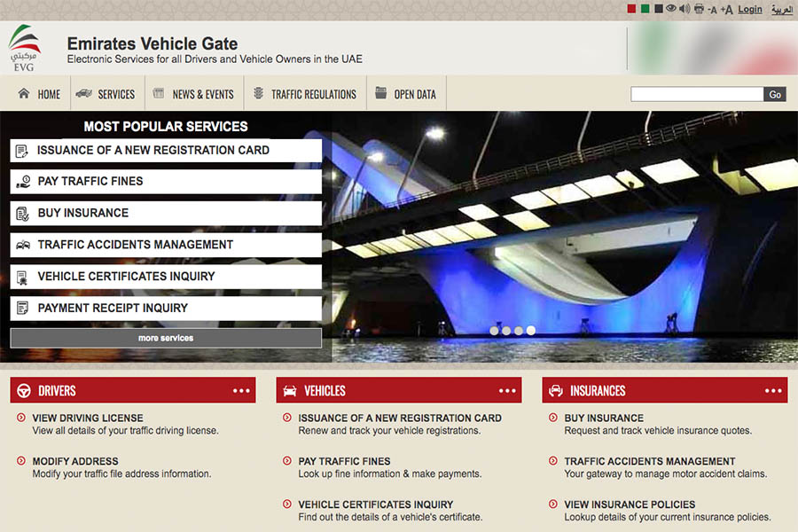
Task: Open Pay Traffic Fines popular service
Action: [x=166, y=182]
